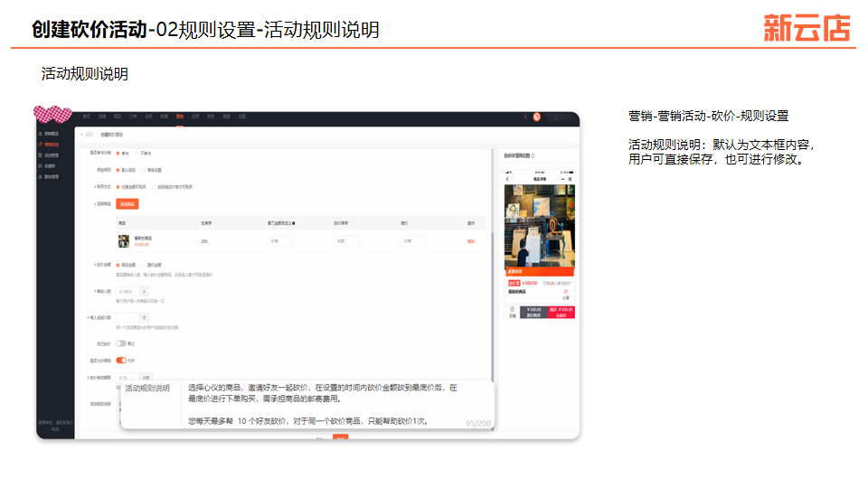Click the product thumbnail in goods table

point(124,241)
